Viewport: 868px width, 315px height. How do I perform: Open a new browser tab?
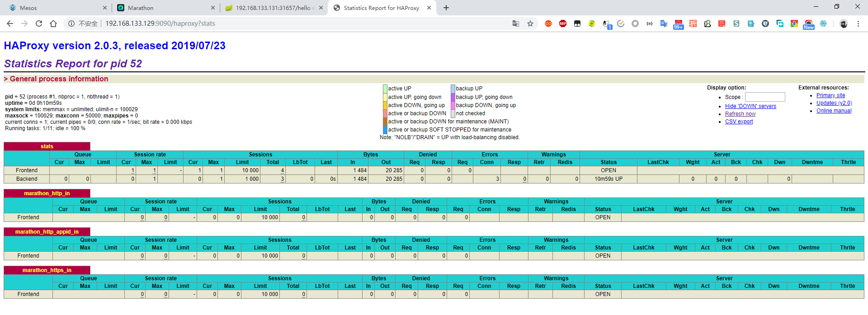click(446, 8)
